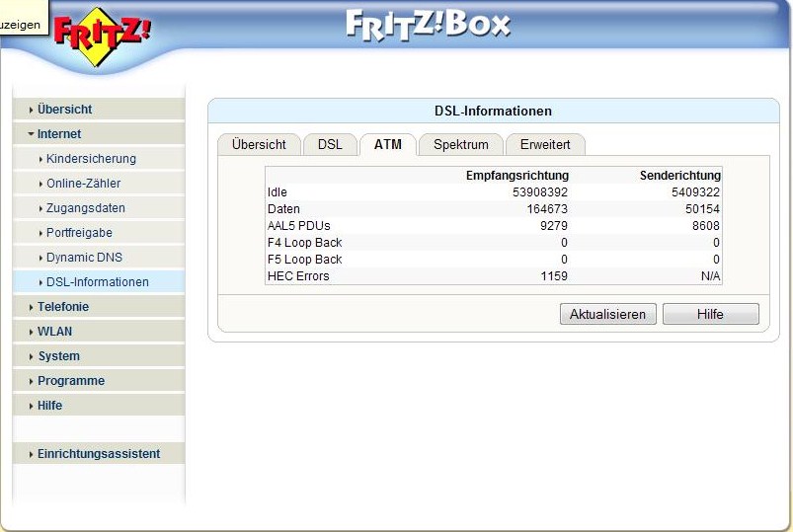
Task: Click the Daten value 164673
Action: point(547,209)
